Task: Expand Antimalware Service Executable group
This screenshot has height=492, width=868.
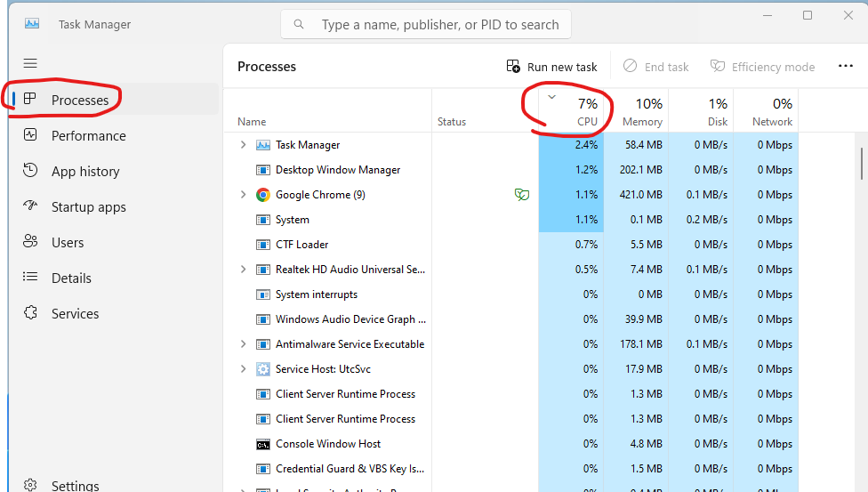Action: tap(243, 344)
